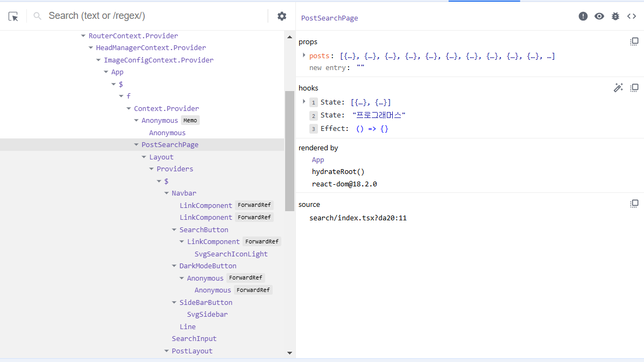This screenshot has height=362, width=644.
Task: Copy props to clipboard icon
Action: [634, 41]
